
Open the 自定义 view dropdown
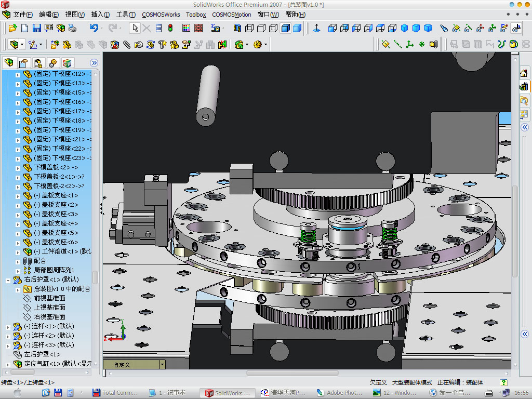(162, 364)
